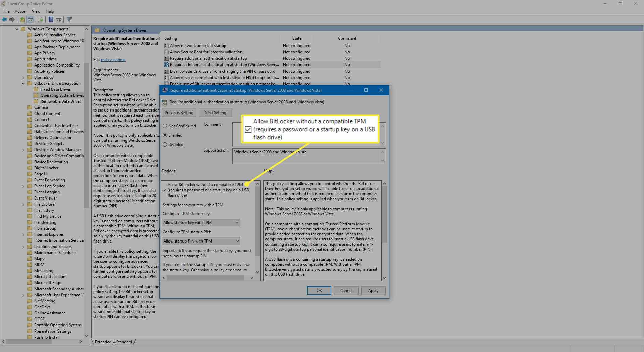Click Windows Components folder icon
644x352 pixels.
pyautogui.click(x=23, y=29)
